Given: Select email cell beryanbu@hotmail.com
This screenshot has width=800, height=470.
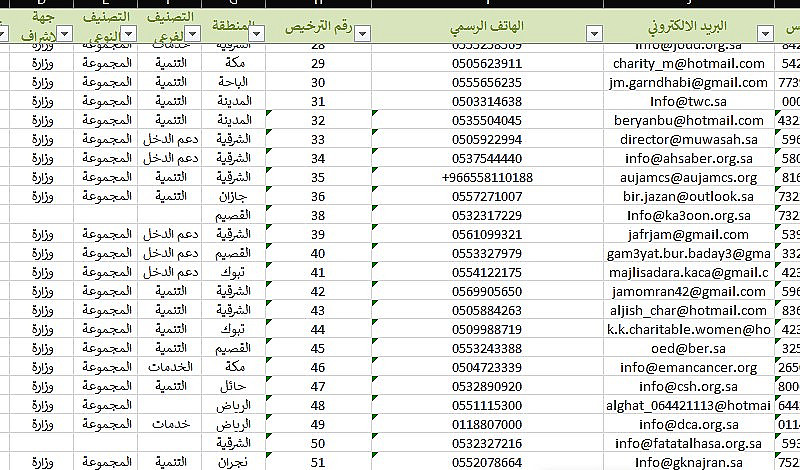Looking at the screenshot, I should [x=689, y=120].
